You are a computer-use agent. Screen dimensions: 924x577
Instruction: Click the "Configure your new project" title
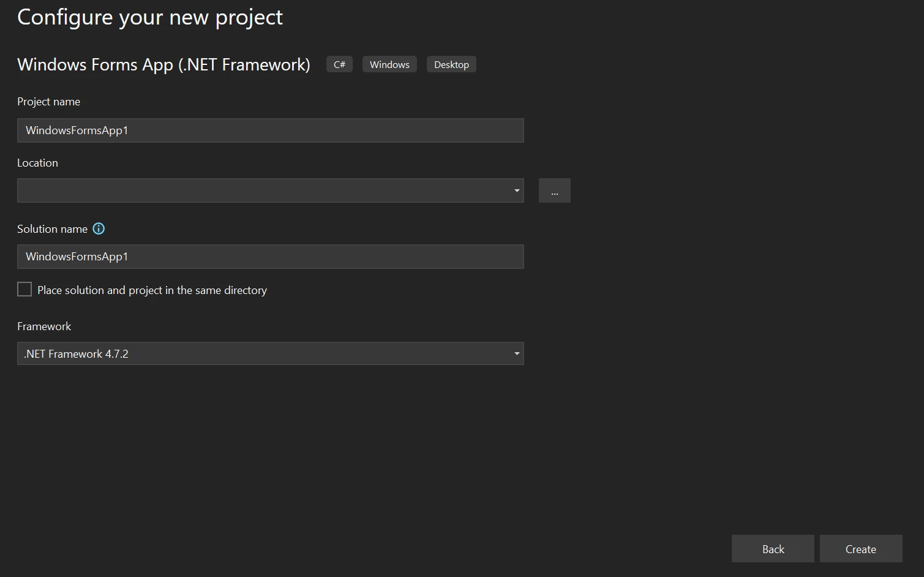150,17
